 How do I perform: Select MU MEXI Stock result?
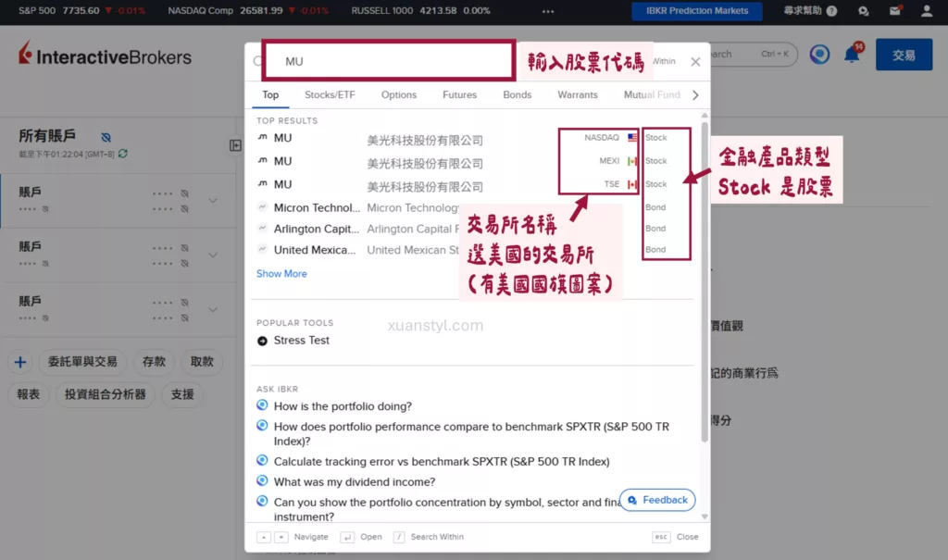(474, 161)
